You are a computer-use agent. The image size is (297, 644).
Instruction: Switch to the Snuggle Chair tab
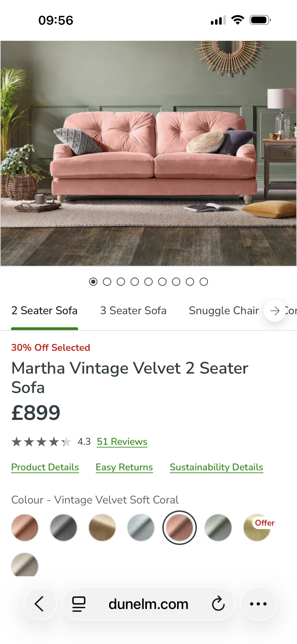click(x=224, y=311)
